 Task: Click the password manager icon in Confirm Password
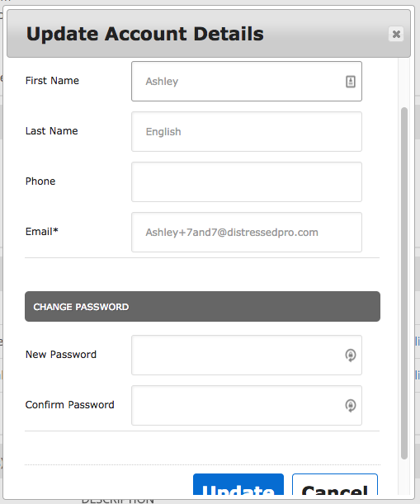pyautogui.click(x=350, y=405)
